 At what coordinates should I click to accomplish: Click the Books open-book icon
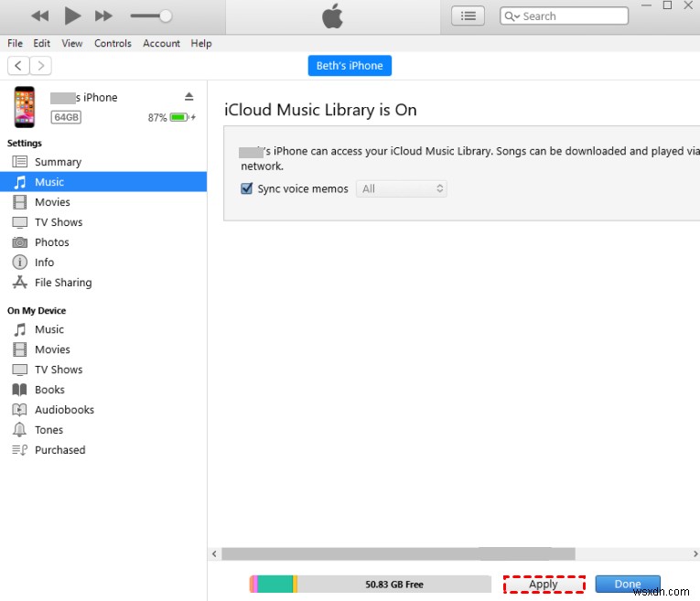[x=19, y=390]
